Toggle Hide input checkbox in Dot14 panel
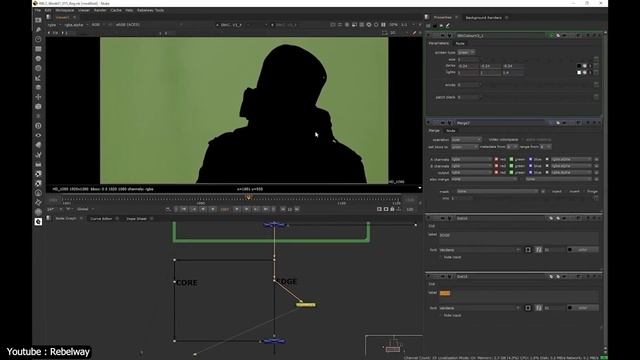The image size is (640, 360). 440,258
